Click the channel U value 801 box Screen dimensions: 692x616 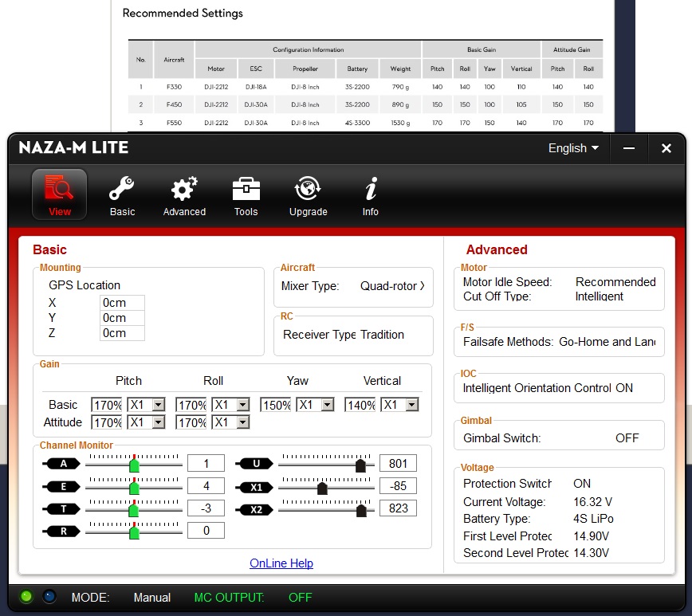pyautogui.click(x=398, y=463)
